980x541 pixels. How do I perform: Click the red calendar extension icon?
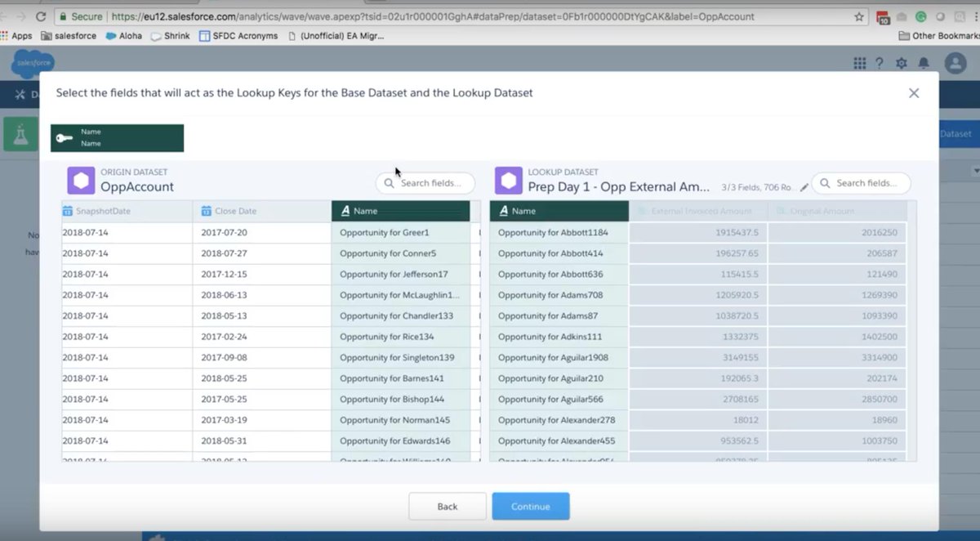pos(884,17)
